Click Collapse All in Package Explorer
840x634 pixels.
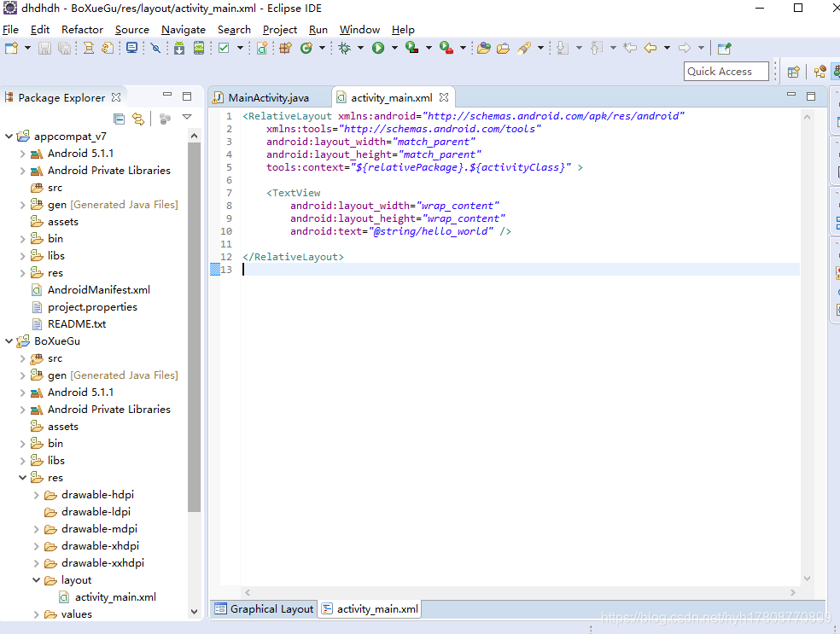[x=119, y=119]
